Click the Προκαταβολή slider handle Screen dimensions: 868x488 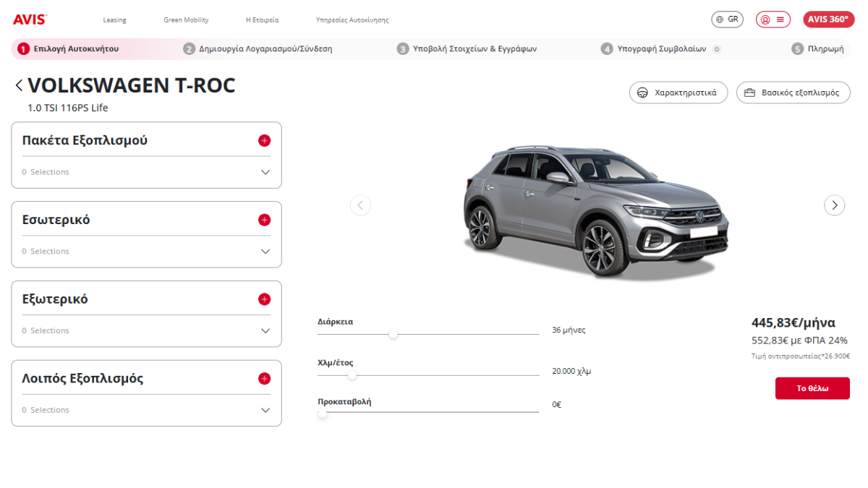(x=322, y=414)
